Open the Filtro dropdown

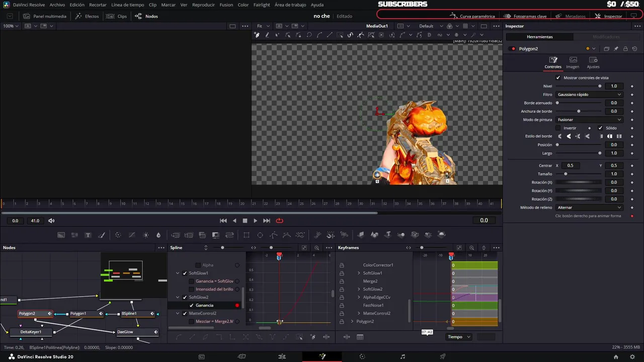[589, 95]
